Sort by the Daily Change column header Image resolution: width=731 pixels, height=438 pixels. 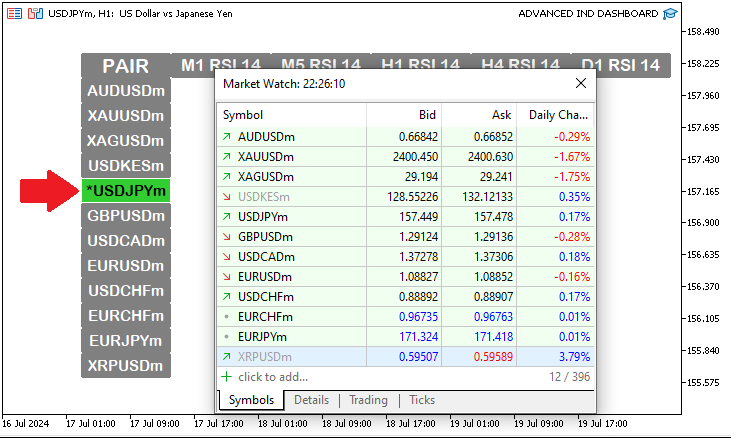[556, 115]
